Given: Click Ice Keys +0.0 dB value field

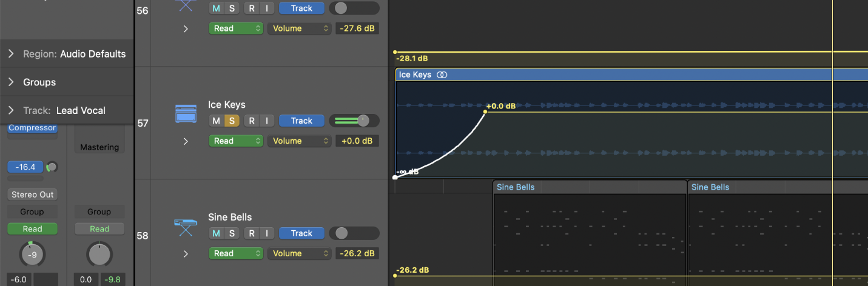Looking at the screenshot, I should [x=357, y=141].
